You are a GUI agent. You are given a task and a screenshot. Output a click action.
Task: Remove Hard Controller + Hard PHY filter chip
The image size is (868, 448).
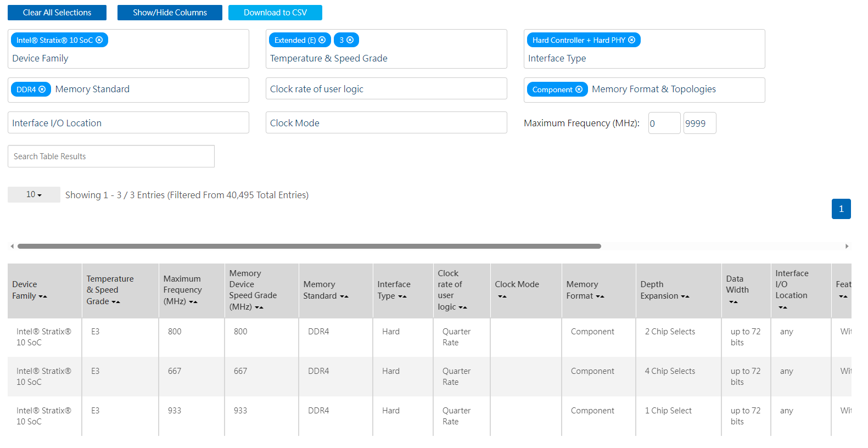click(x=632, y=40)
